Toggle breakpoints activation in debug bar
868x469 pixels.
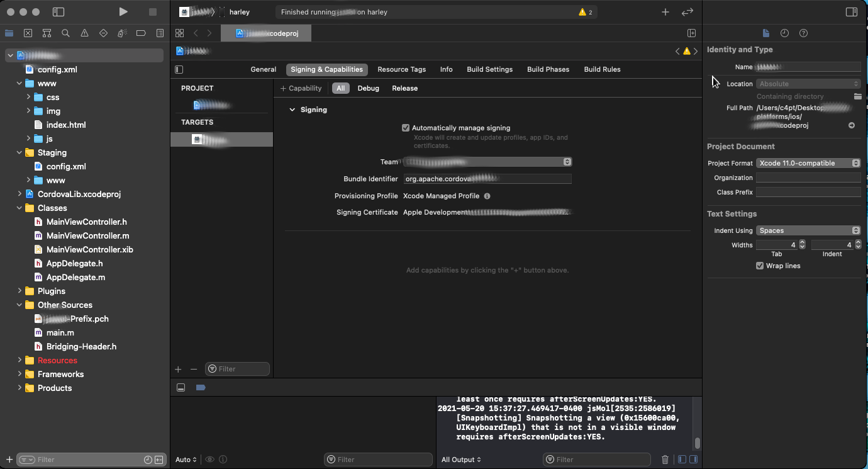(201, 387)
